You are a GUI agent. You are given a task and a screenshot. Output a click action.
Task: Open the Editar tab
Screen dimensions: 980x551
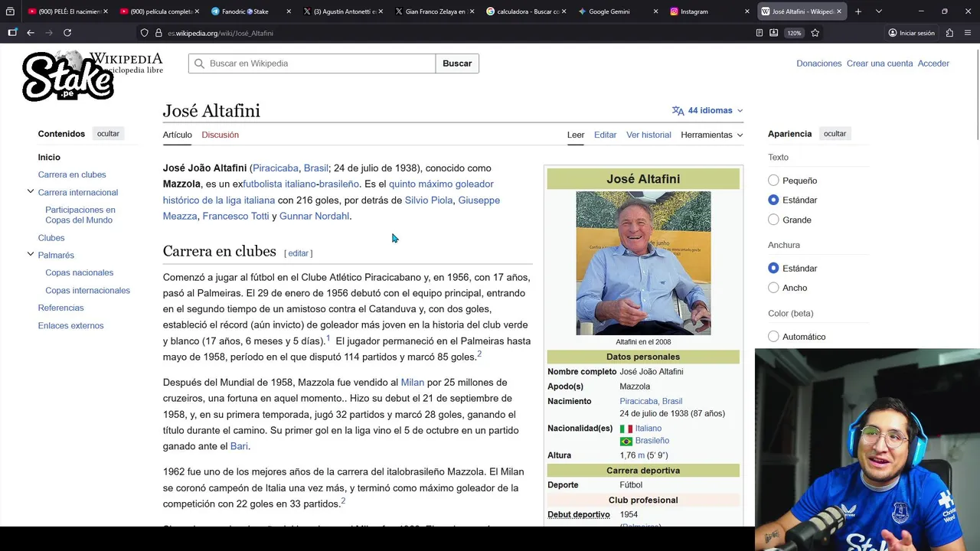(x=605, y=135)
